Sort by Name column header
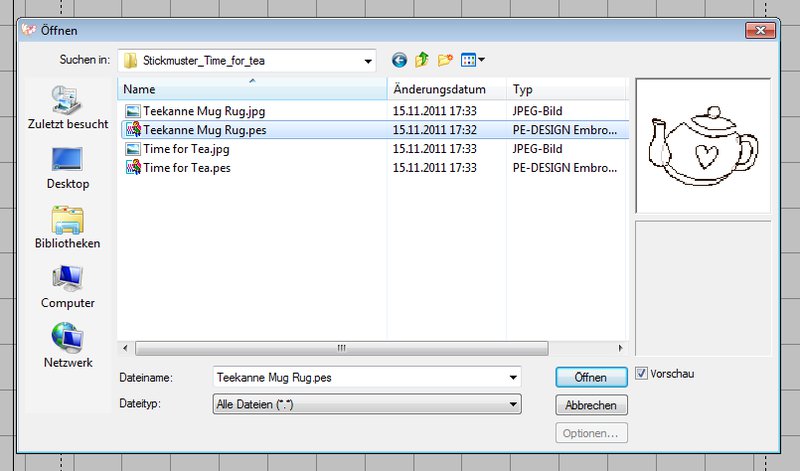The width and height of the screenshot is (800, 471). (252, 89)
